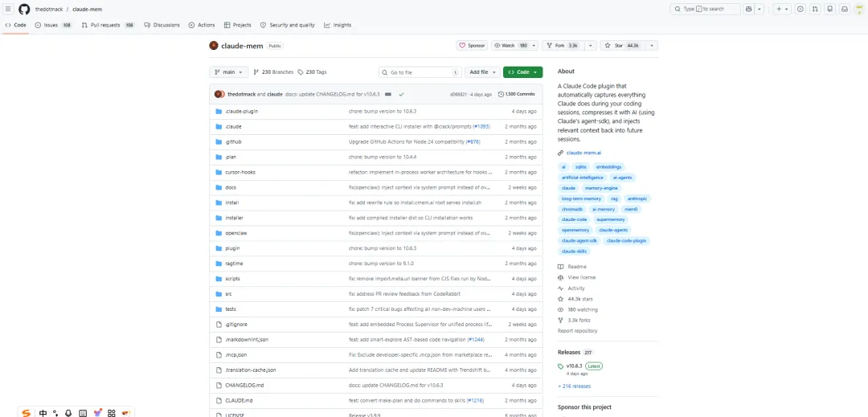
Task: Open the Discussions tab
Action: tap(162, 25)
